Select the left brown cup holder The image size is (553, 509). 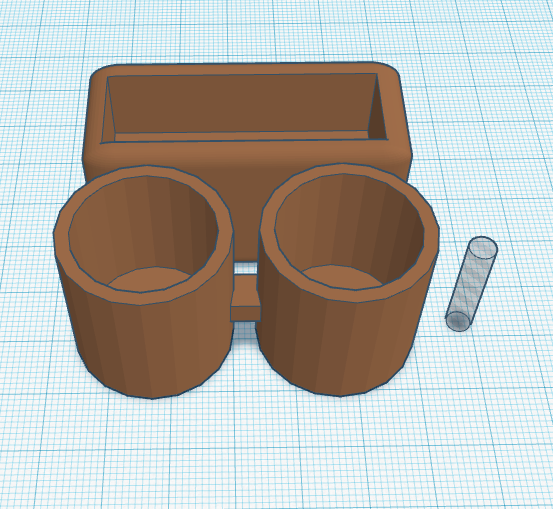click(143, 281)
